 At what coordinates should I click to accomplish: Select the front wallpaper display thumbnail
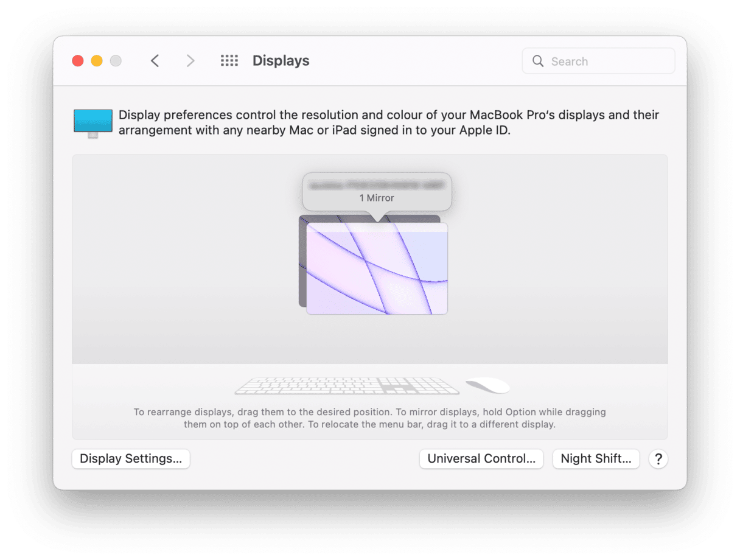[x=377, y=274]
